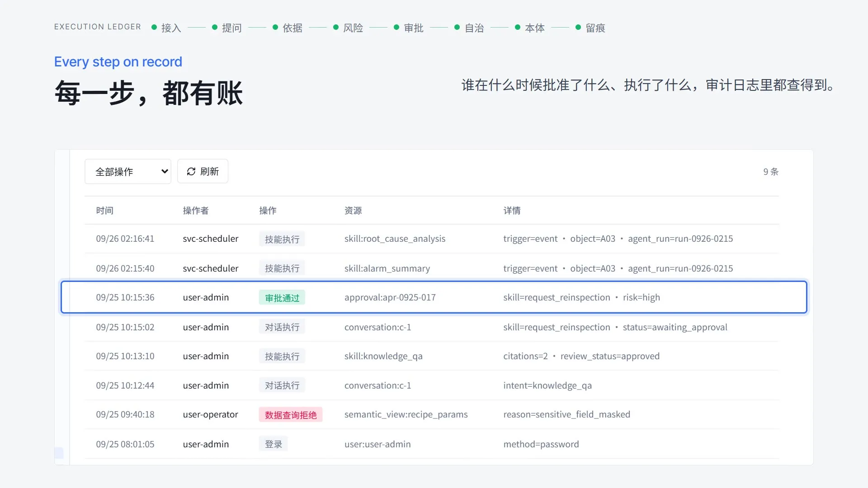Click the 操作者 column header
The image size is (868, 488).
click(x=196, y=211)
